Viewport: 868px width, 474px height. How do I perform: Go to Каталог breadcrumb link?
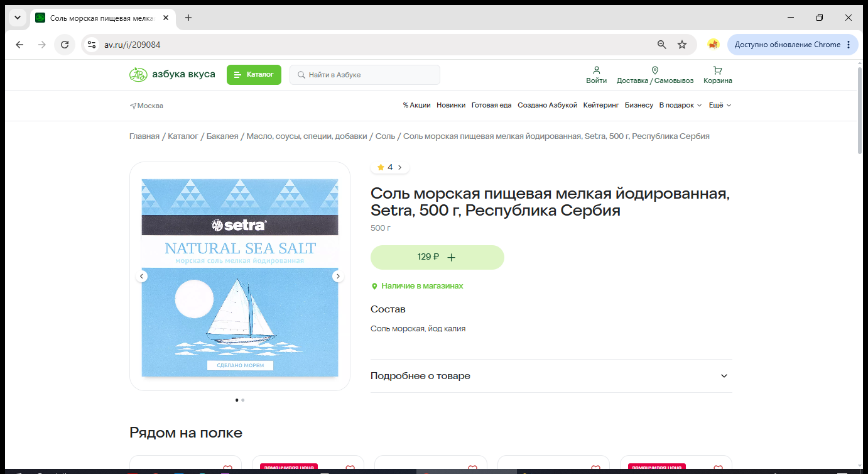click(x=183, y=136)
